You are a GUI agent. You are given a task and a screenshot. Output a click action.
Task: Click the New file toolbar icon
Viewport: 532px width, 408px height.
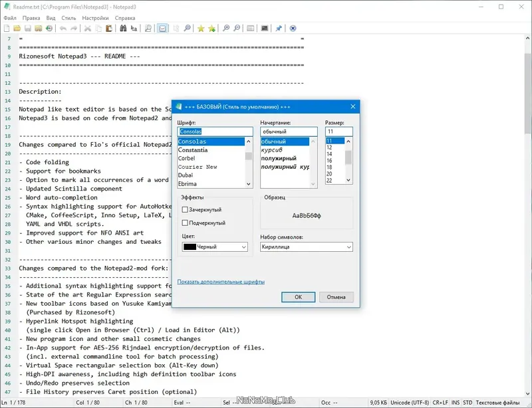(7, 29)
